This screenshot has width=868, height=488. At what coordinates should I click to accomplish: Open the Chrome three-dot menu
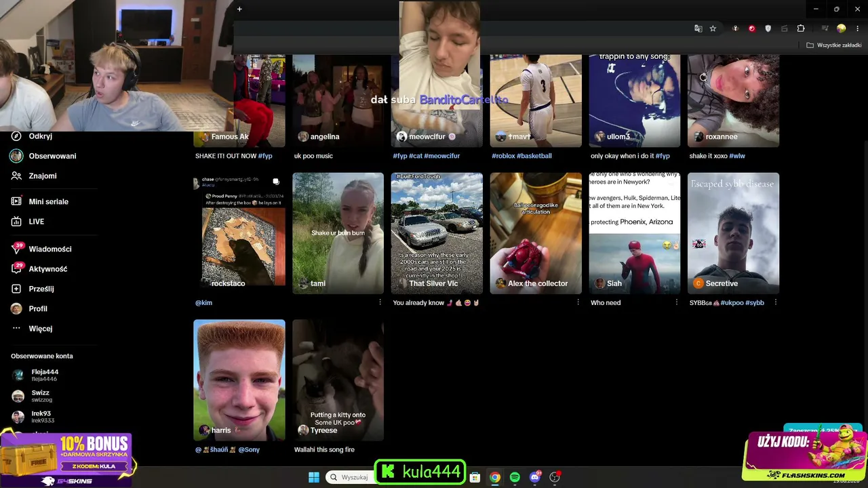857,28
